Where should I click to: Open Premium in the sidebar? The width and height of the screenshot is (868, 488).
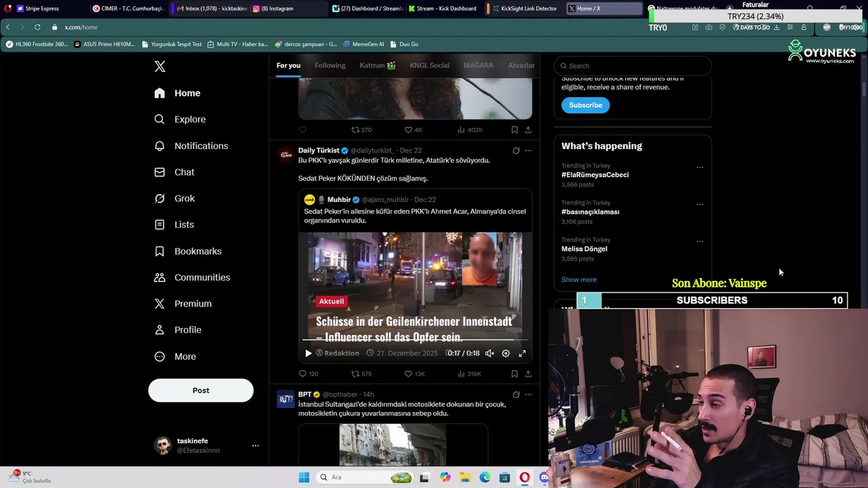pos(183,304)
